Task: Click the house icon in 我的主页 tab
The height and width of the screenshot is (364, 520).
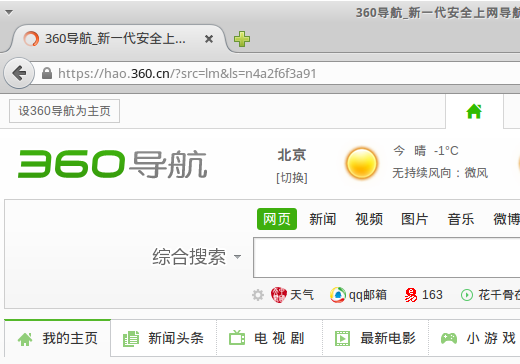Action: pos(25,339)
